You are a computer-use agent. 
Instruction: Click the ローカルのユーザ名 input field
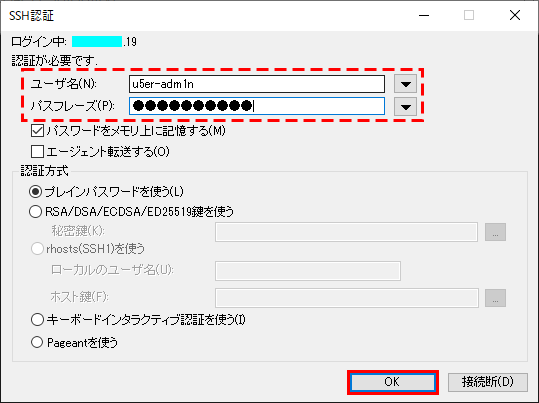308,271
